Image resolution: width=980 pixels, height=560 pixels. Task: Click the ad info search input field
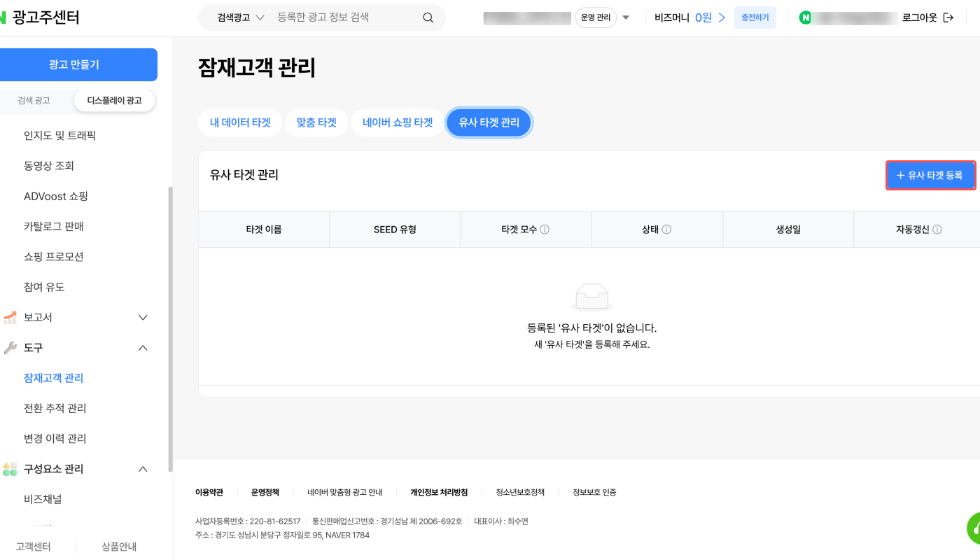point(346,17)
